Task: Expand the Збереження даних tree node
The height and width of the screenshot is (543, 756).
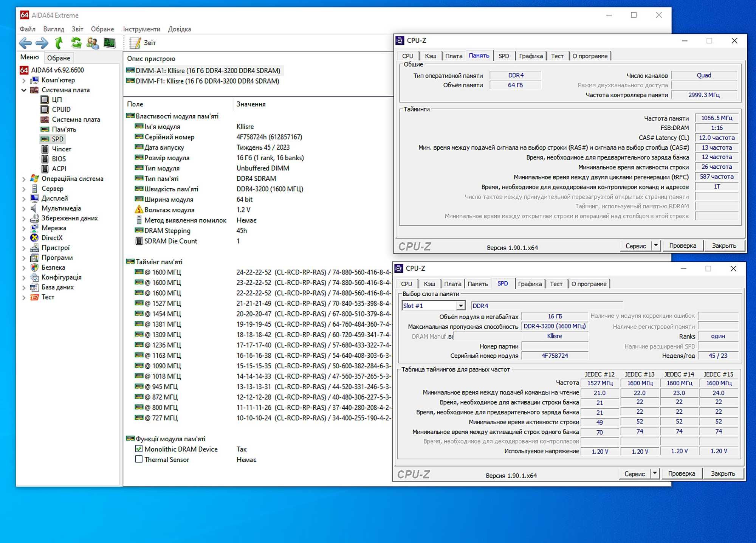Action: point(24,218)
